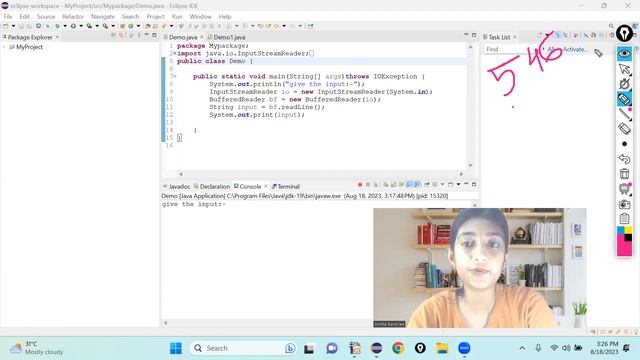Open the Display Selected Console dropdown
640x360 pixels.
pos(442,185)
